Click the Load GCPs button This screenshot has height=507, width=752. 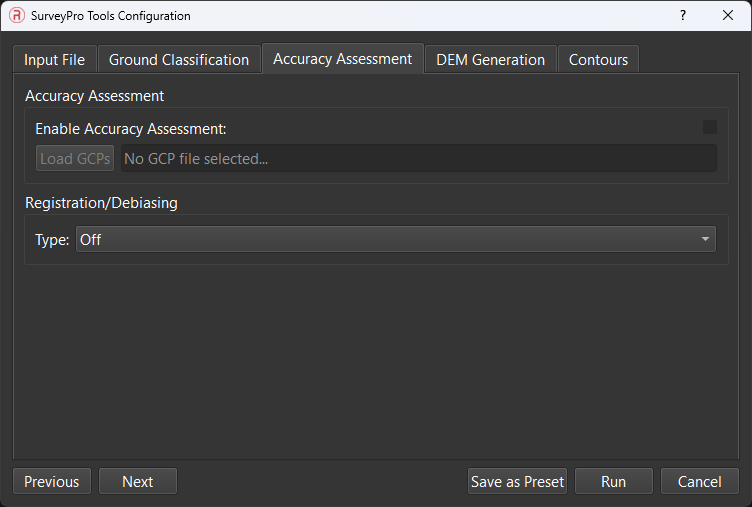coord(75,159)
